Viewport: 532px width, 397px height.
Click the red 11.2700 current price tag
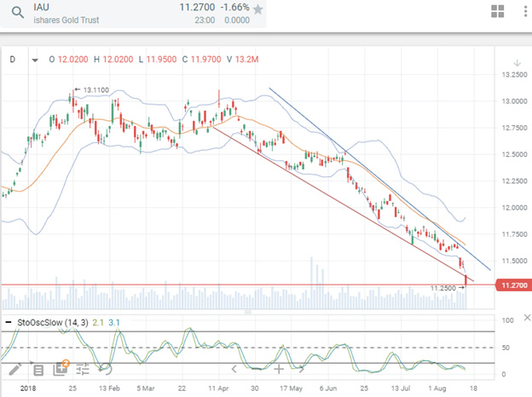[x=514, y=285]
